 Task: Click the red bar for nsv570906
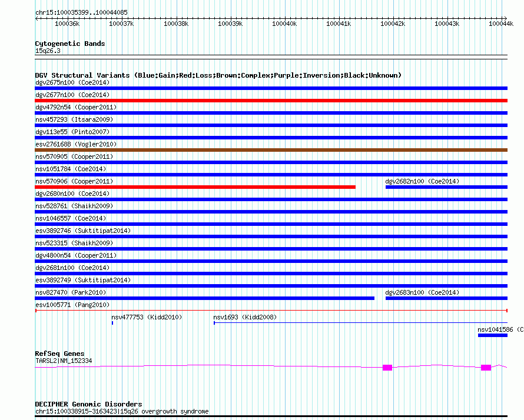coord(195,187)
